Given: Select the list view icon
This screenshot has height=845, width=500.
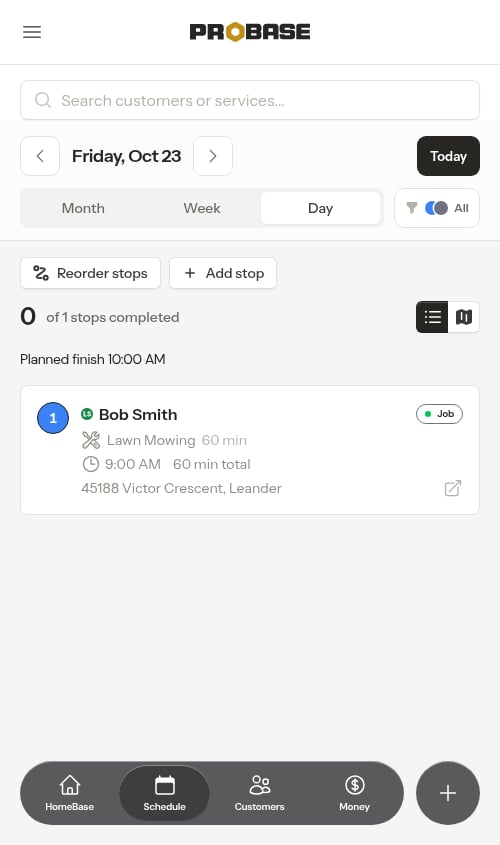Looking at the screenshot, I should point(432,317).
